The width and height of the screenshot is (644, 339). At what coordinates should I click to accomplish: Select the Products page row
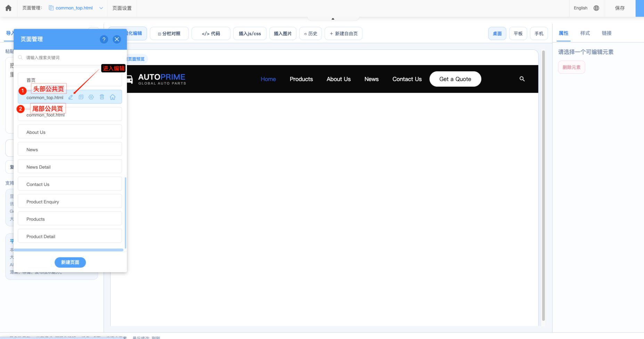[x=70, y=219]
